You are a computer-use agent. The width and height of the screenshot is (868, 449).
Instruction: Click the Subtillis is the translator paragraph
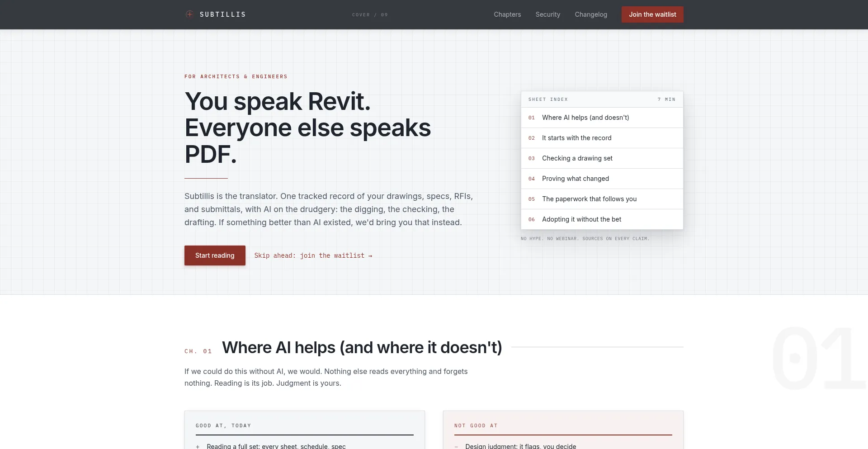pos(329,209)
